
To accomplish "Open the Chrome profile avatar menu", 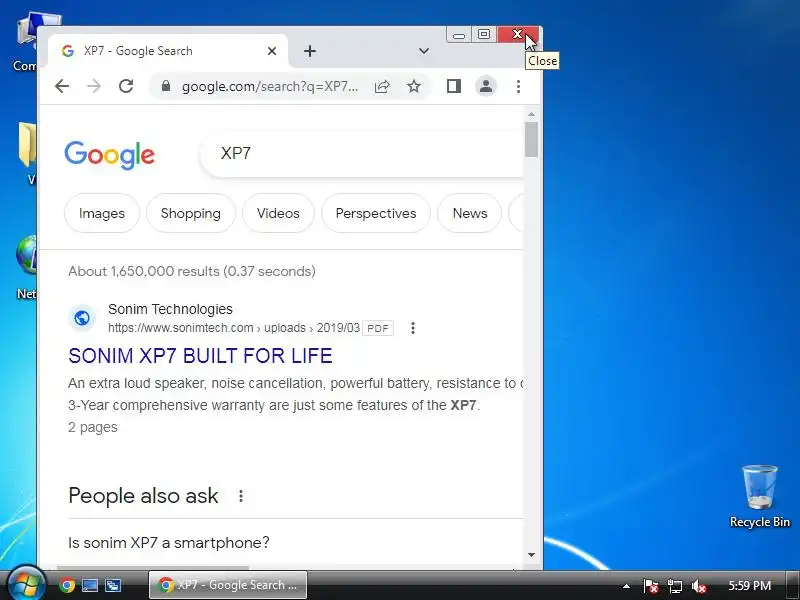I will click(486, 86).
